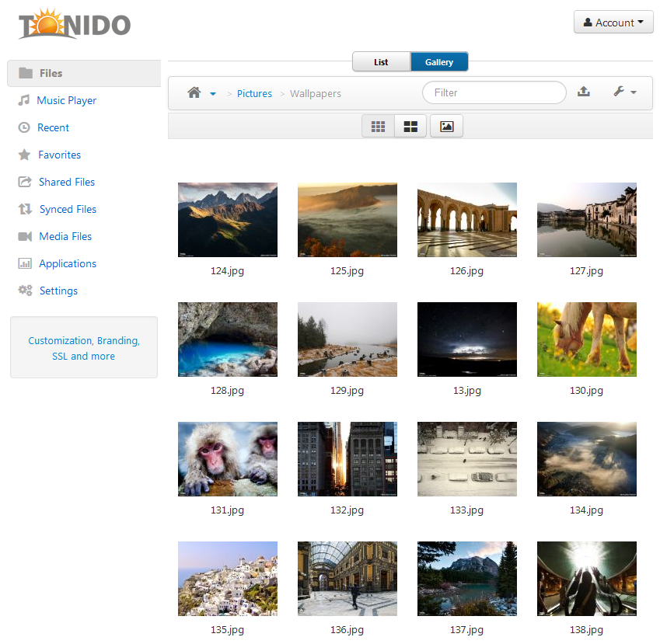Open Synced Files in sidebar
This screenshot has width=660, height=644.
click(x=68, y=209)
